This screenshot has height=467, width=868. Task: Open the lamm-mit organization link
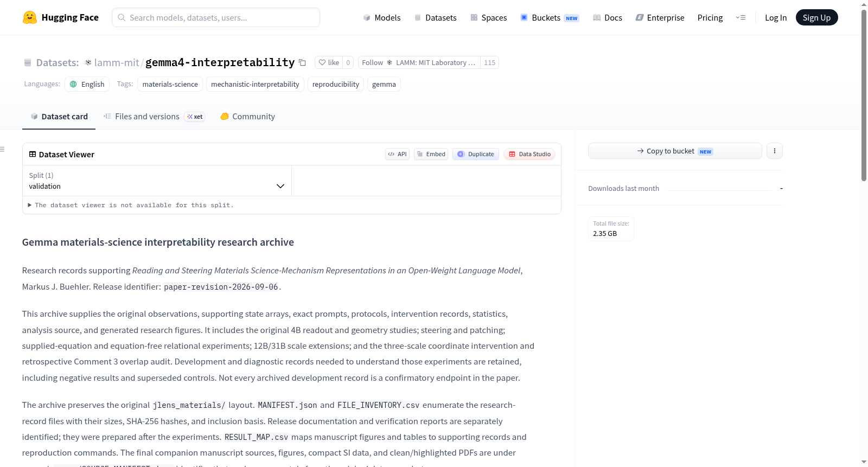click(117, 62)
